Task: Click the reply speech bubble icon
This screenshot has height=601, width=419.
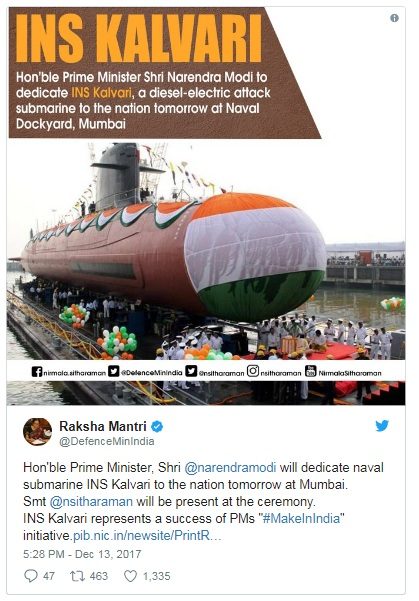Action: [31, 576]
